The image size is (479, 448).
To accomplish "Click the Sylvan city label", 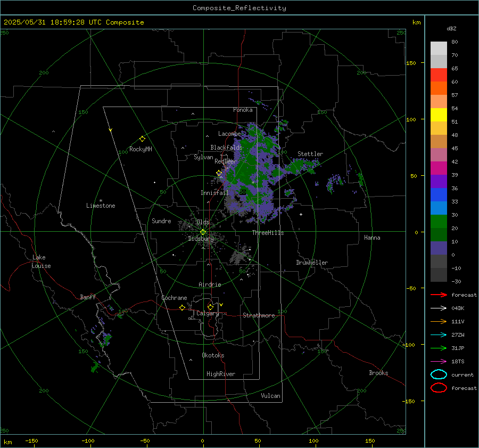I will click(203, 157).
